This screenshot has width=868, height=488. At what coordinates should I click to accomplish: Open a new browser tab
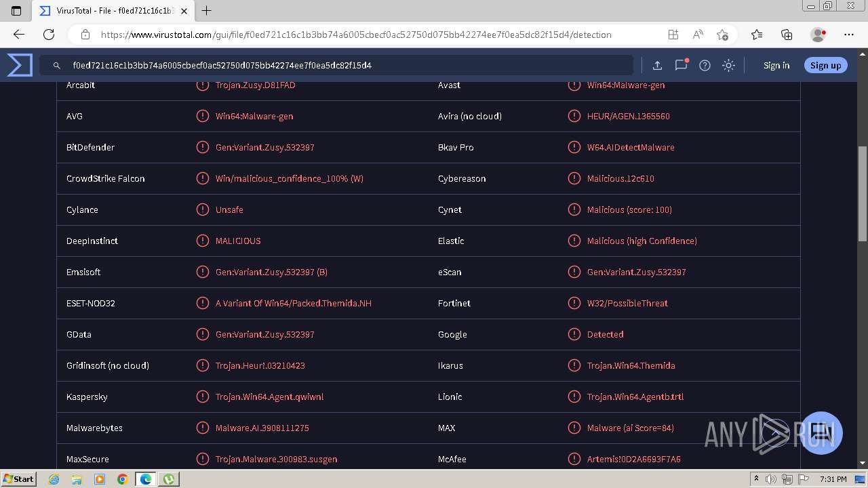click(207, 11)
